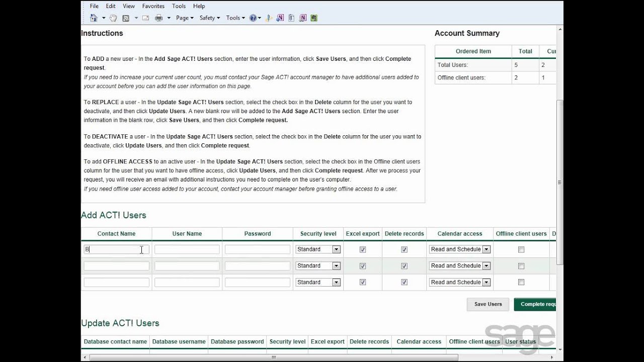The height and width of the screenshot is (362, 644).
Task: Open the Print options dropdown arrow
Action: pos(169,18)
